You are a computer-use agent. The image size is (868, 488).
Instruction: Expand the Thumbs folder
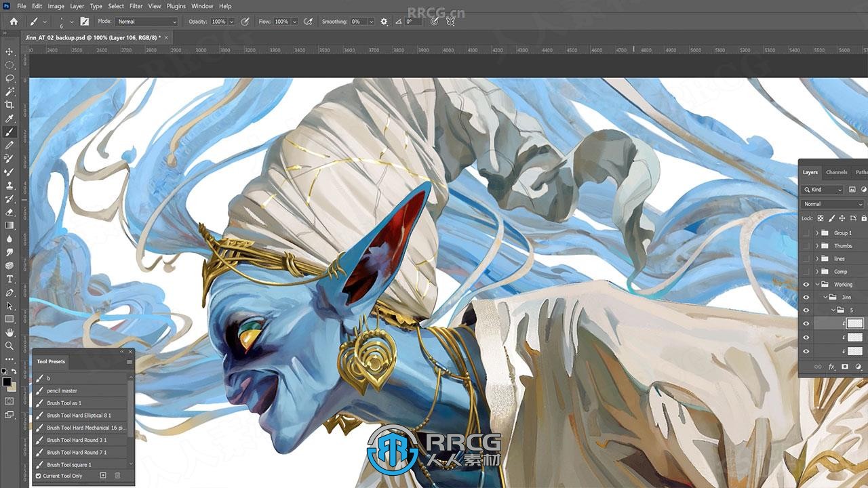point(817,245)
